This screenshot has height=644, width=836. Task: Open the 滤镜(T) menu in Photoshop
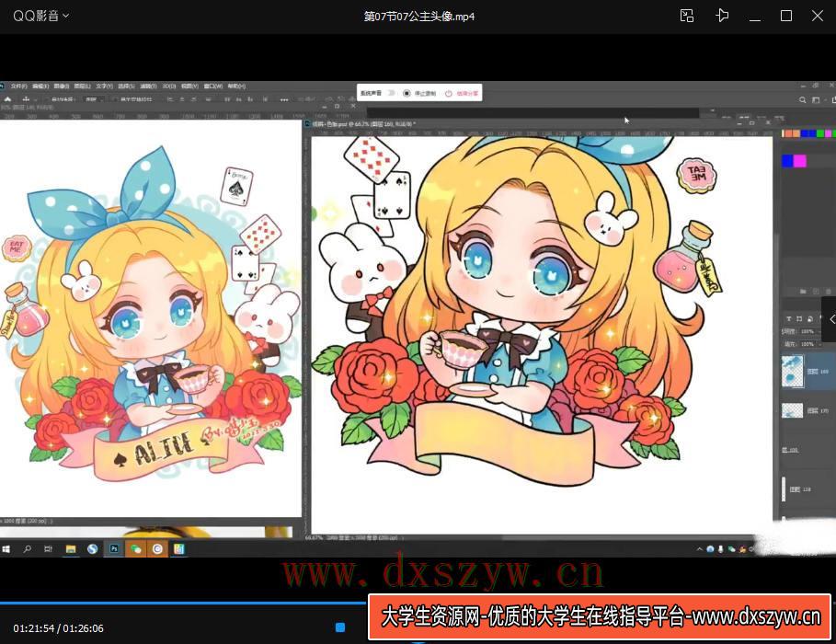[x=148, y=86]
